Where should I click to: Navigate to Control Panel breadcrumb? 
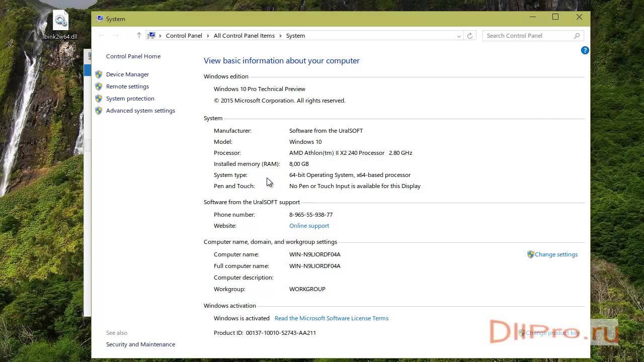184,36
